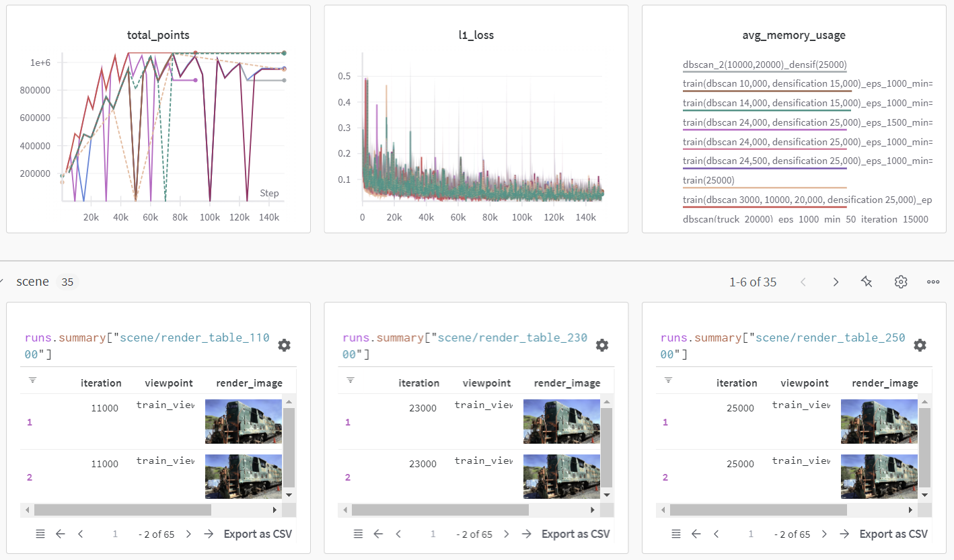Click horizontal scrollbar in render_table_11000 table

click(x=122, y=510)
